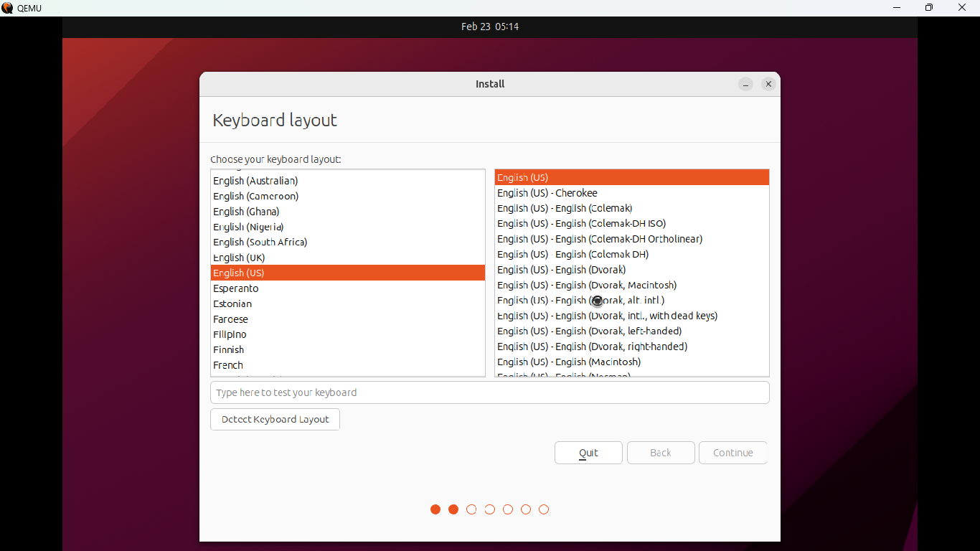Screen dimensions: 980x551
Task: Select English (US) - English (Macintosh) variant
Action: (x=632, y=362)
